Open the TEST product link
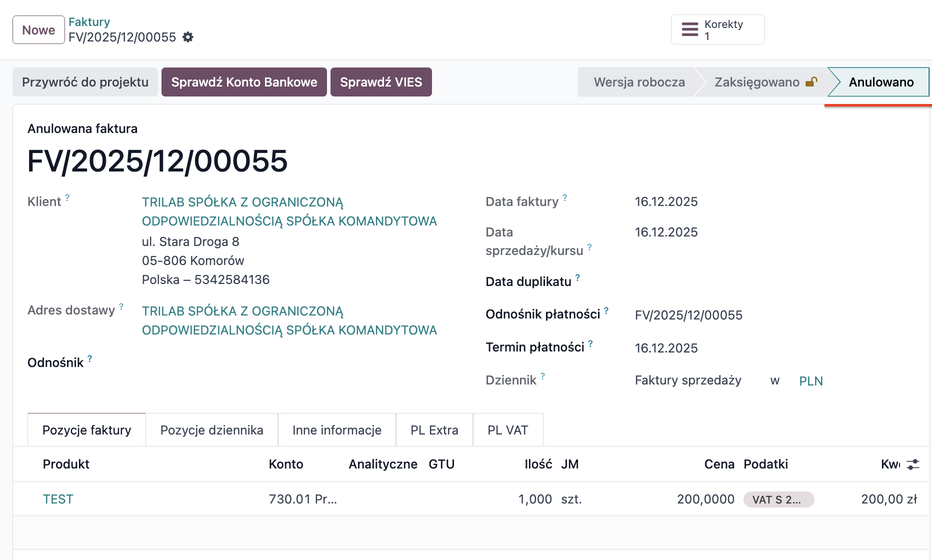The image size is (932, 560). 58,499
